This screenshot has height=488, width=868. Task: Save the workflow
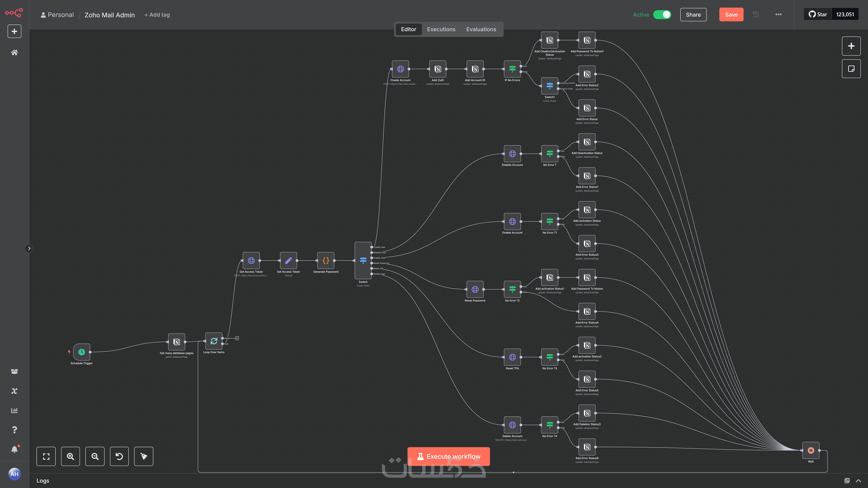pos(731,15)
